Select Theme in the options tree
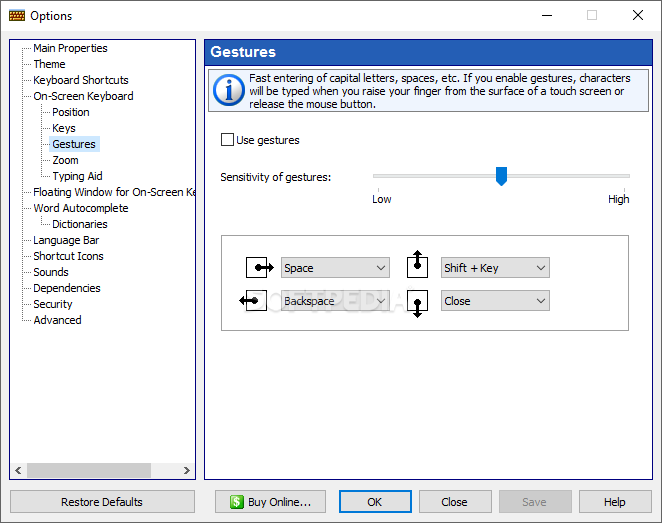 (49, 64)
